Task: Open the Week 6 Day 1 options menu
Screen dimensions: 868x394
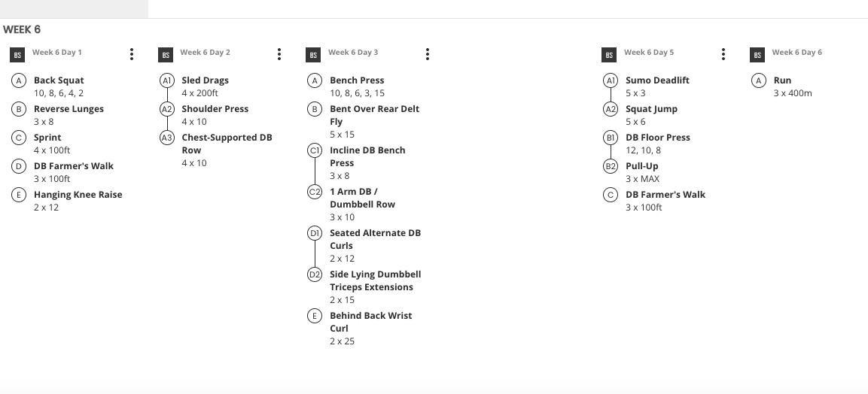Action: coord(131,53)
